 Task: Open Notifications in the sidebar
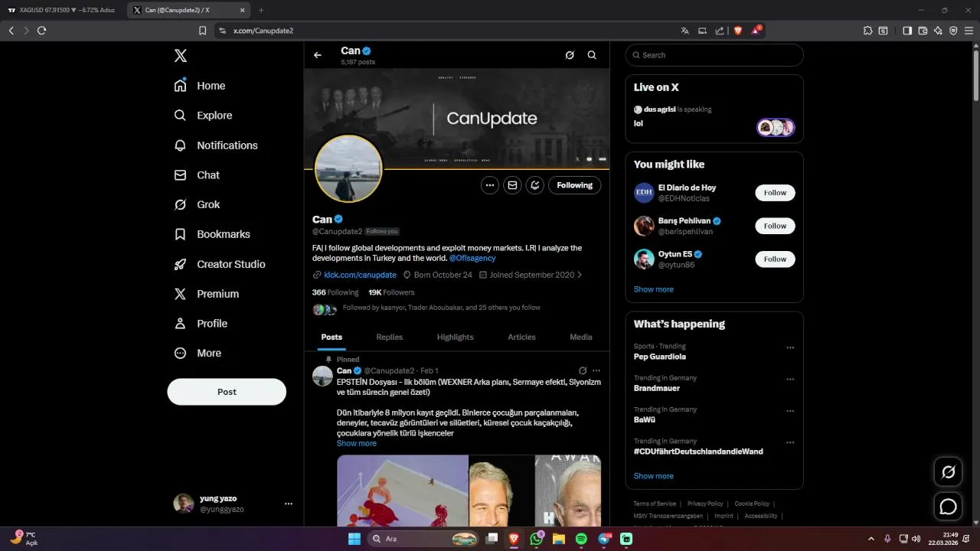pyautogui.click(x=216, y=145)
